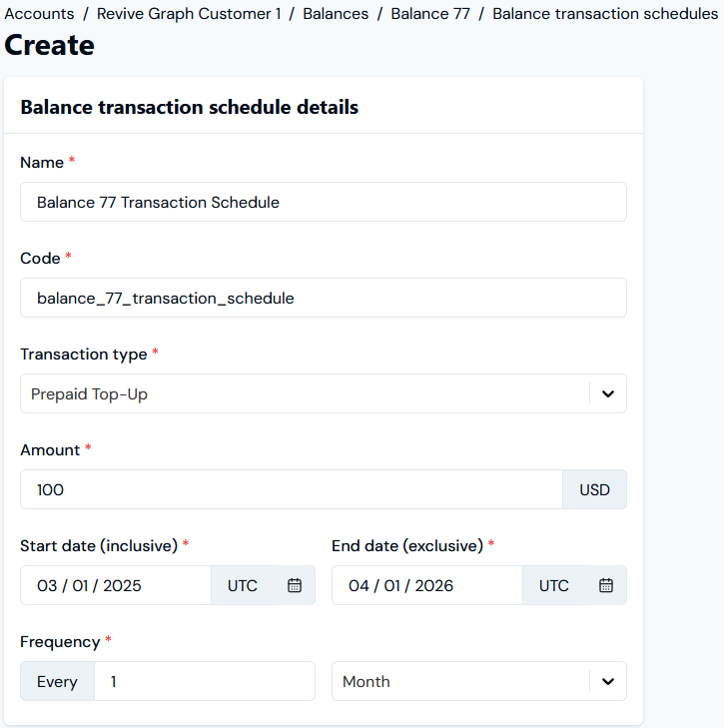Open the End date calendar picker icon
This screenshot has width=724, height=728.
click(x=606, y=585)
